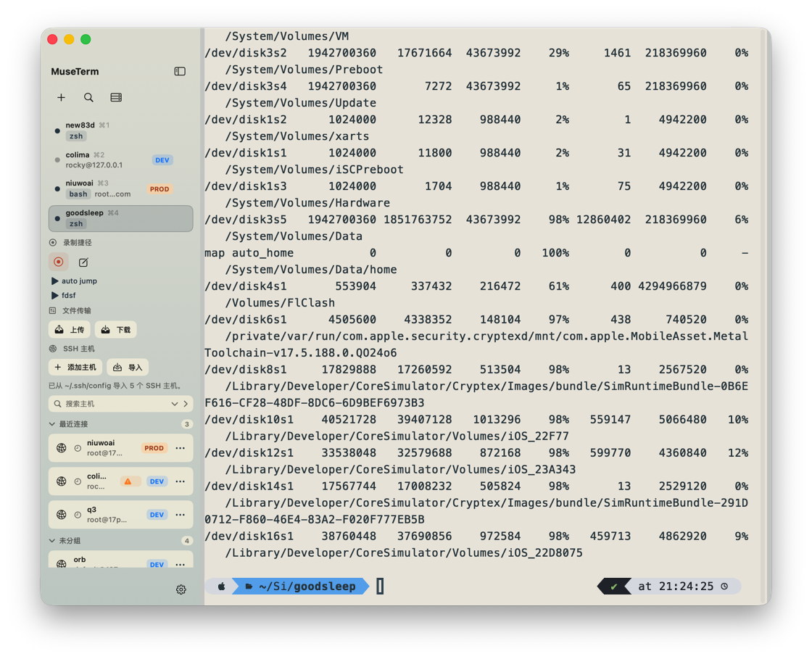The height and width of the screenshot is (659, 812).
Task: Switch to the niuwoai bash session
Action: click(120, 189)
